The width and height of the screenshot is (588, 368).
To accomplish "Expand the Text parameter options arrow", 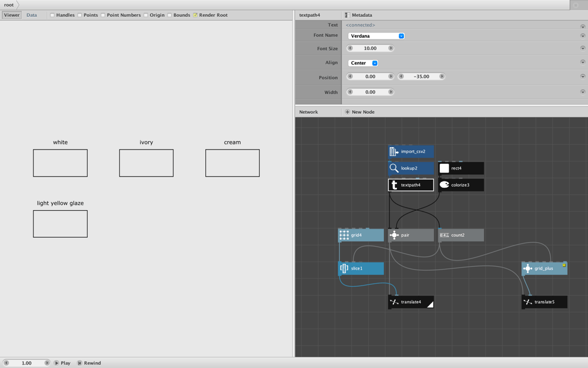I will click(x=583, y=26).
